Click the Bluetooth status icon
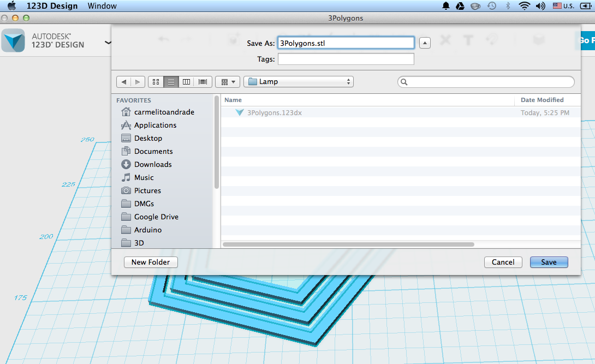The height and width of the screenshot is (364, 595). (508, 5)
